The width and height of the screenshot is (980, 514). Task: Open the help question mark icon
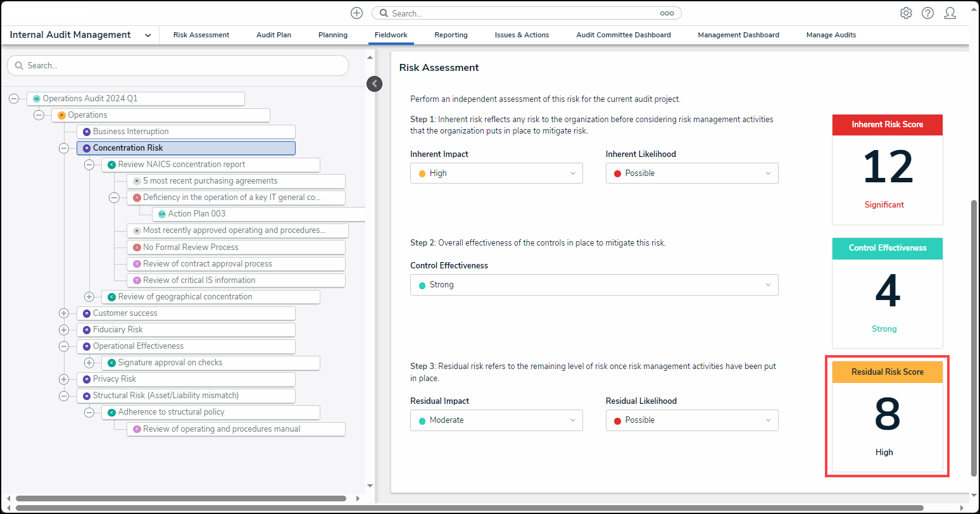927,13
